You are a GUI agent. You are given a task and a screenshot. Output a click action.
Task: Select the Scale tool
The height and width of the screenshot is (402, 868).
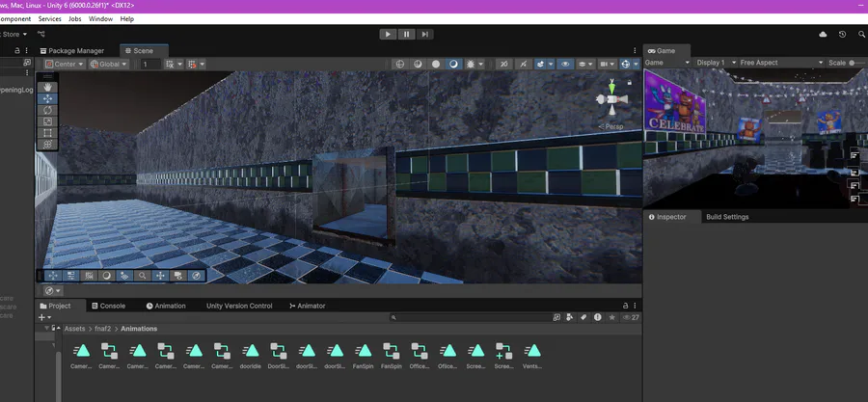47,121
